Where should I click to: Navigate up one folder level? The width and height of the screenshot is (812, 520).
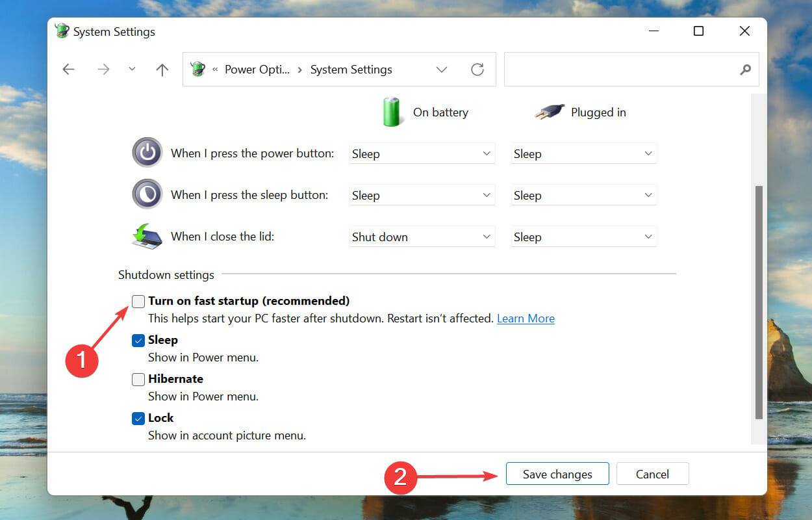click(x=162, y=69)
